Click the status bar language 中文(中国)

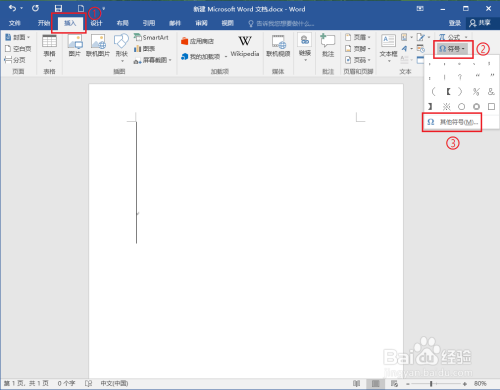tap(114, 383)
